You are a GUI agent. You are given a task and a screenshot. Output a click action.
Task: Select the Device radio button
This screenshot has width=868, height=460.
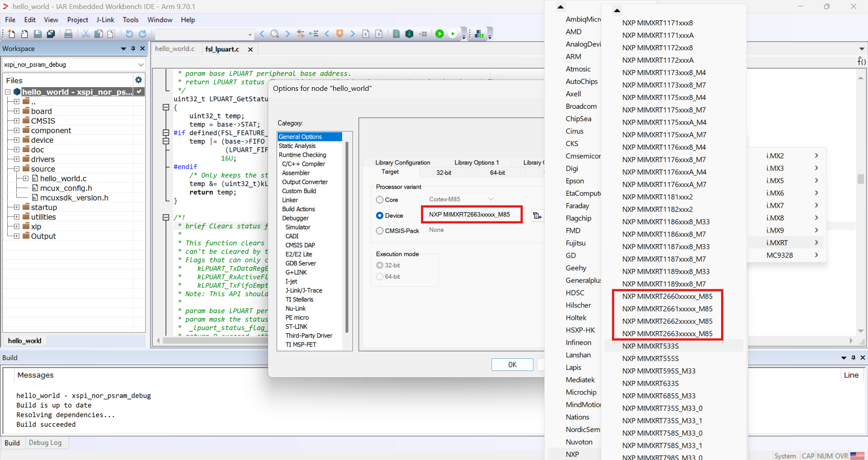[380, 216]
